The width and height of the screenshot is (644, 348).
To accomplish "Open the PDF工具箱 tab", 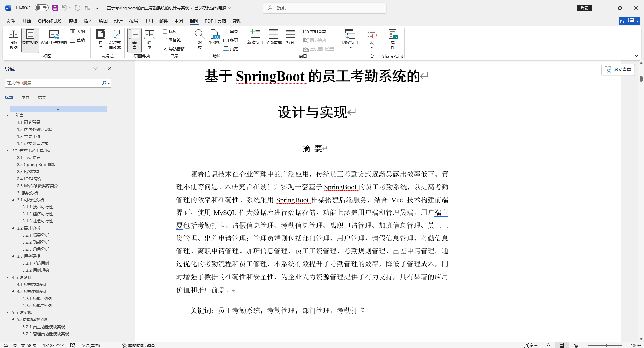I will pos(215,21).
